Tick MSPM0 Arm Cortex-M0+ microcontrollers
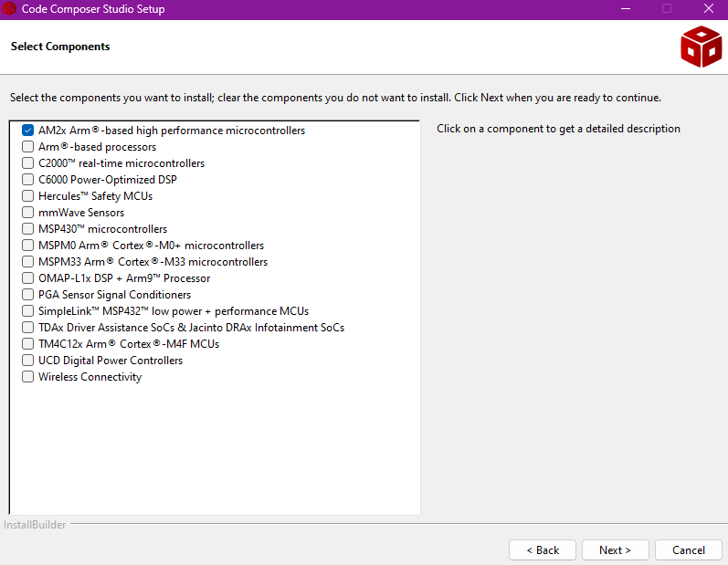This screenshot has height=565, width=728. click(x=27, y=246)
